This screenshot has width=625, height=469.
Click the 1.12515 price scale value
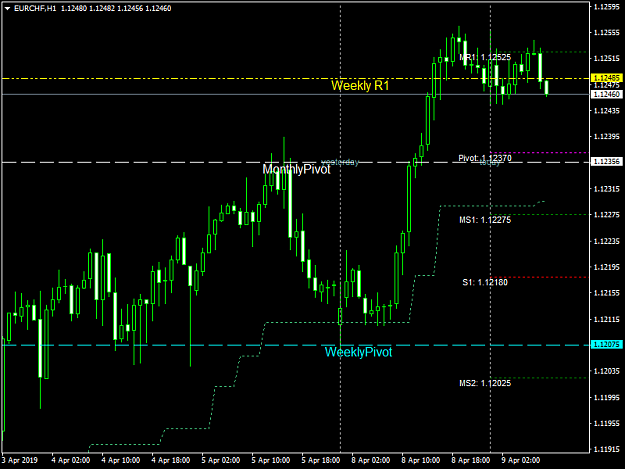pyautogui.click(x=607, y=59)
